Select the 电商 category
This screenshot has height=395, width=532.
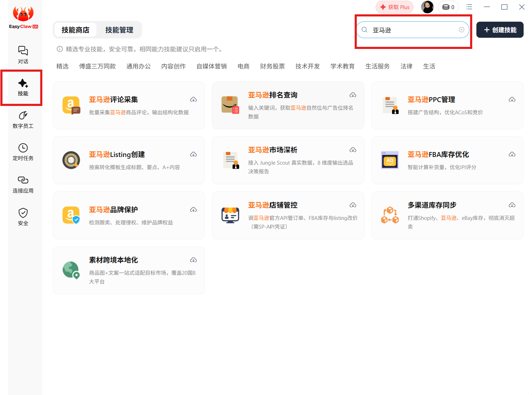pyautogui.click(x=243, y=66)
